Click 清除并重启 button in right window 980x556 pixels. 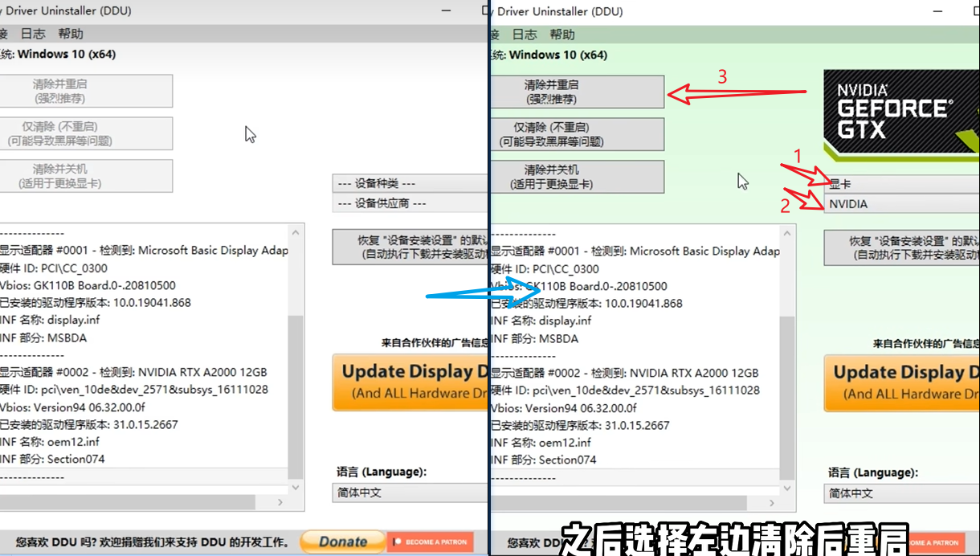[x=577, y=92]
